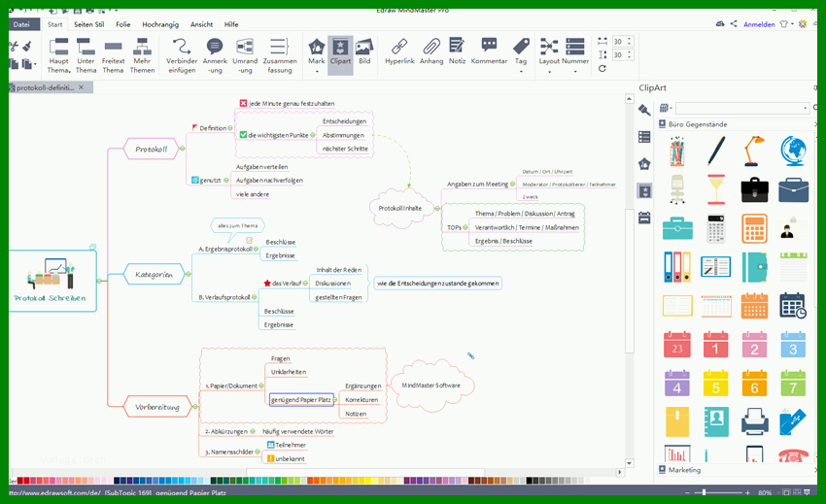Open Nummer numbering options

pyautogui.click(x=575, y=54)
